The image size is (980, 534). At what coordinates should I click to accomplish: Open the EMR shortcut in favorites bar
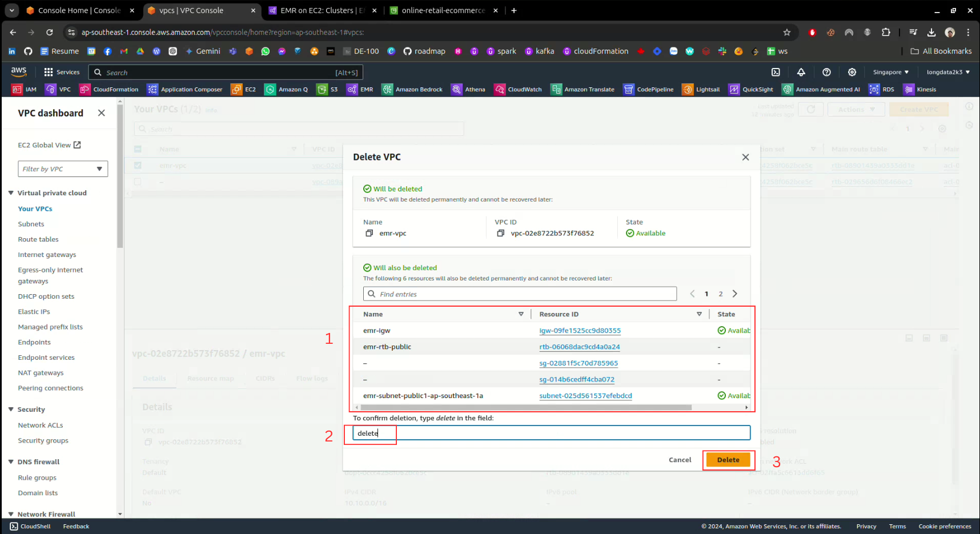coord(360,89)
